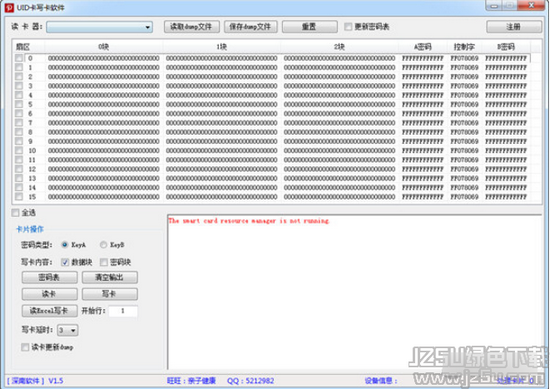
Task: Click the red app icon in title bar
Action: [x=9, y=7]
